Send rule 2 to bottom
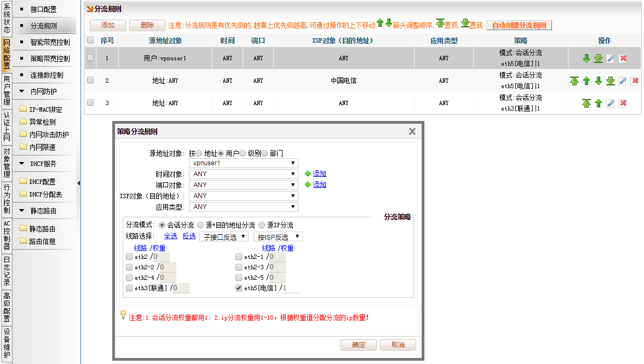 point(610,81)
